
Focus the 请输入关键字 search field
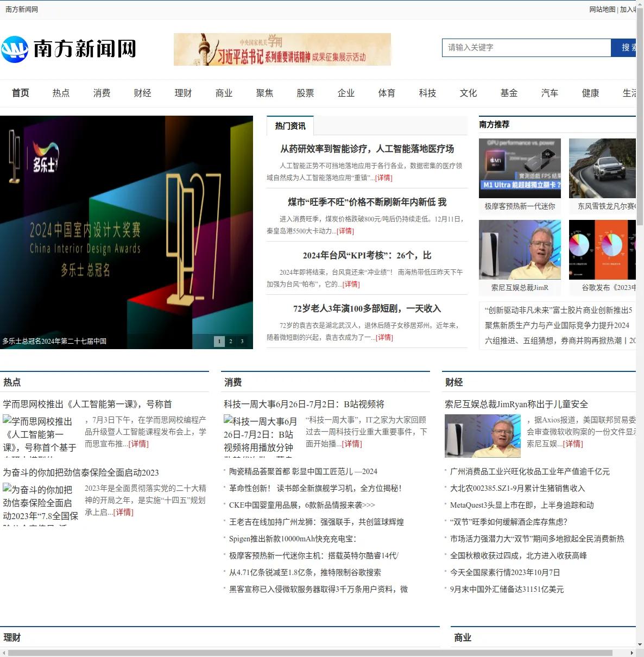point(527,48)
